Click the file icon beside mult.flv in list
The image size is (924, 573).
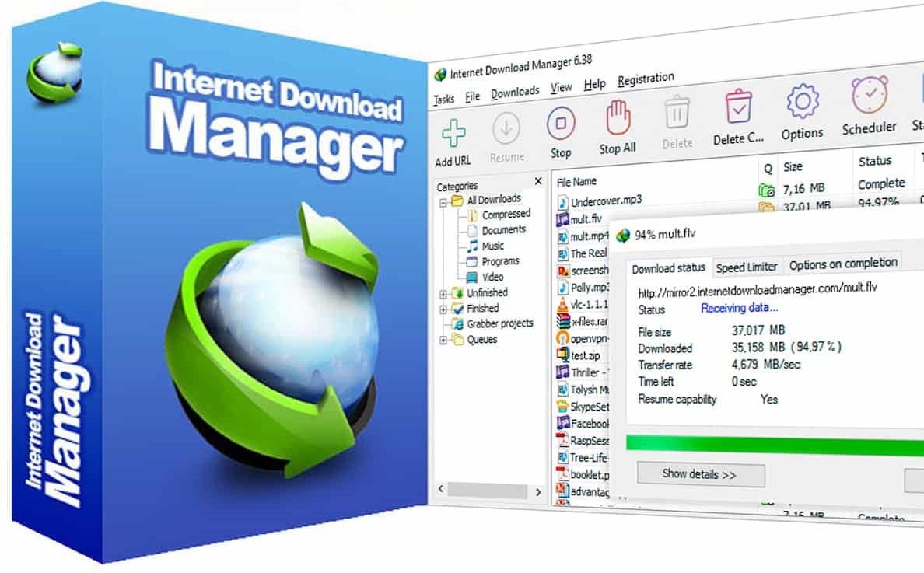pos(562,220)
